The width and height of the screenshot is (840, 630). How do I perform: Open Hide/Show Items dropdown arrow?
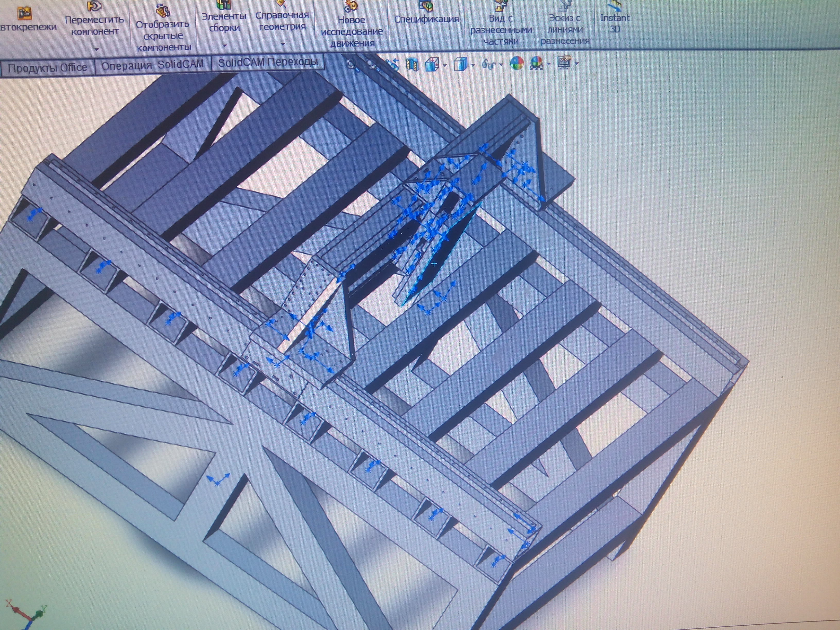[501, 65]
